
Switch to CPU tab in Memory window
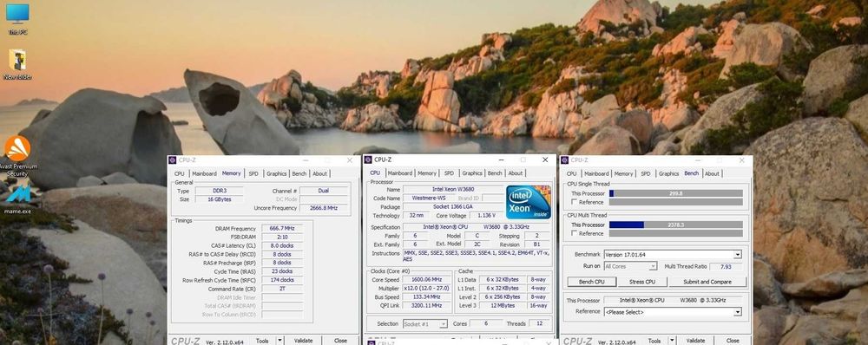180,173
